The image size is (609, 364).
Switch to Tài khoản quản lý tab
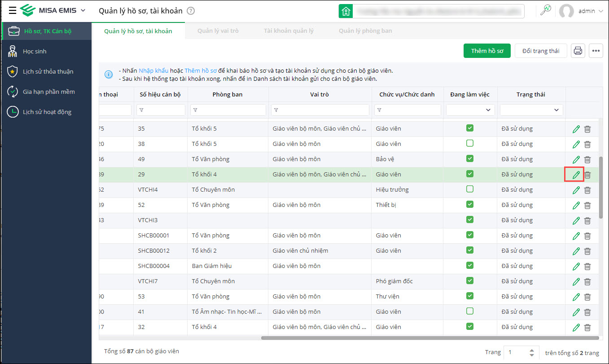pyautogui.click(x=289, y=31)
